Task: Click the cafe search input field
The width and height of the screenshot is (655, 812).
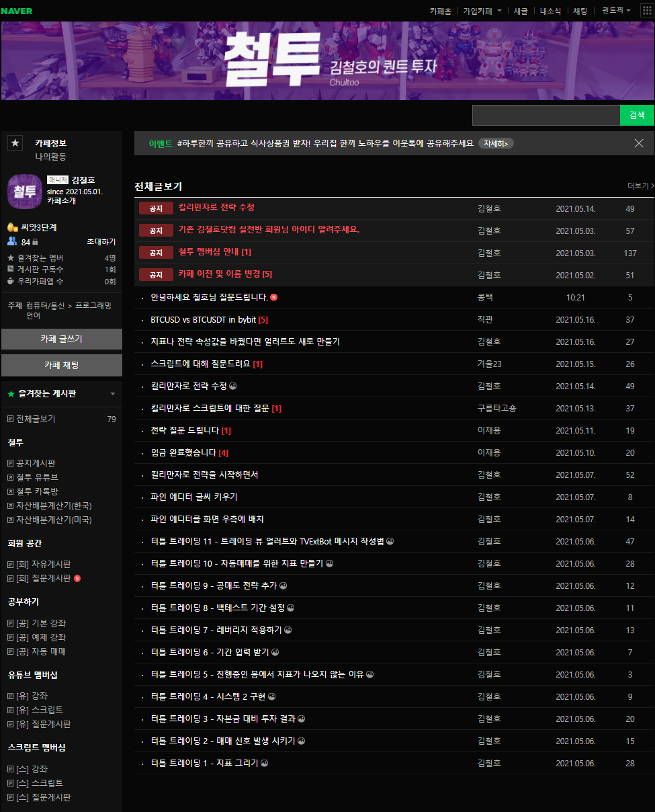Action: pos(545,115)
